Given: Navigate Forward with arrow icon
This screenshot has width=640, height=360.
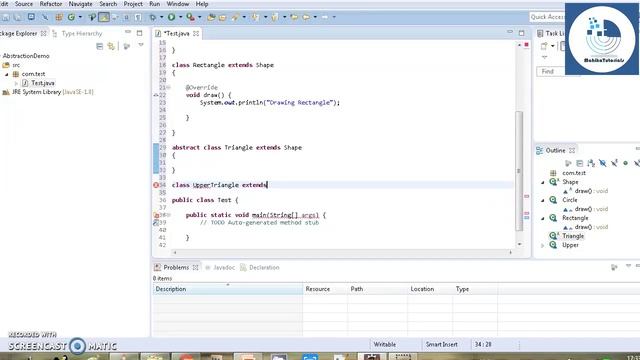Looking at the screenshot, I should pos(325,17).
